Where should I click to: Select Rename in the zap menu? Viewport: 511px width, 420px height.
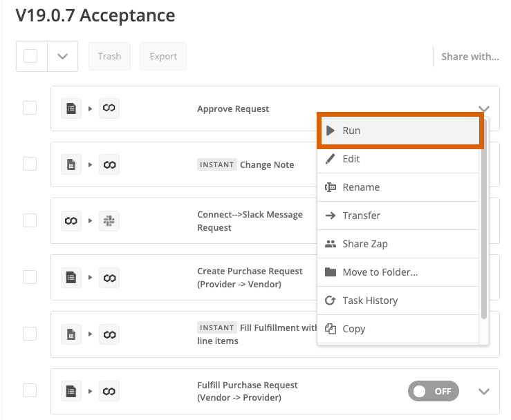point(398,187)
